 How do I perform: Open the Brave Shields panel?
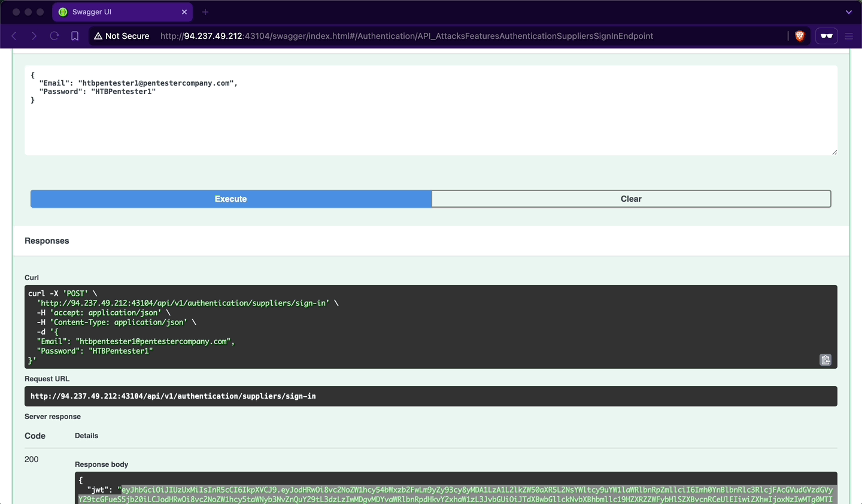800,36
